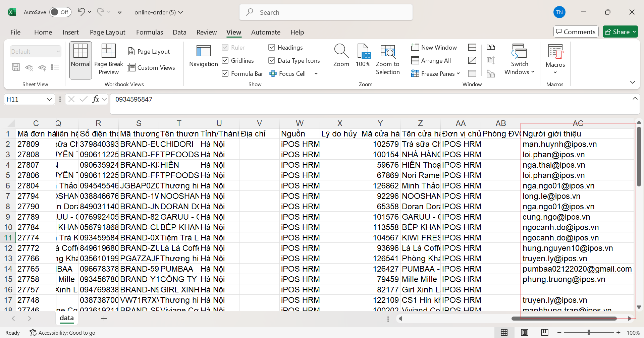This screenshot has height=338, width=644.
Task: Select Normal view in status bar
Action: click(504, 333)
